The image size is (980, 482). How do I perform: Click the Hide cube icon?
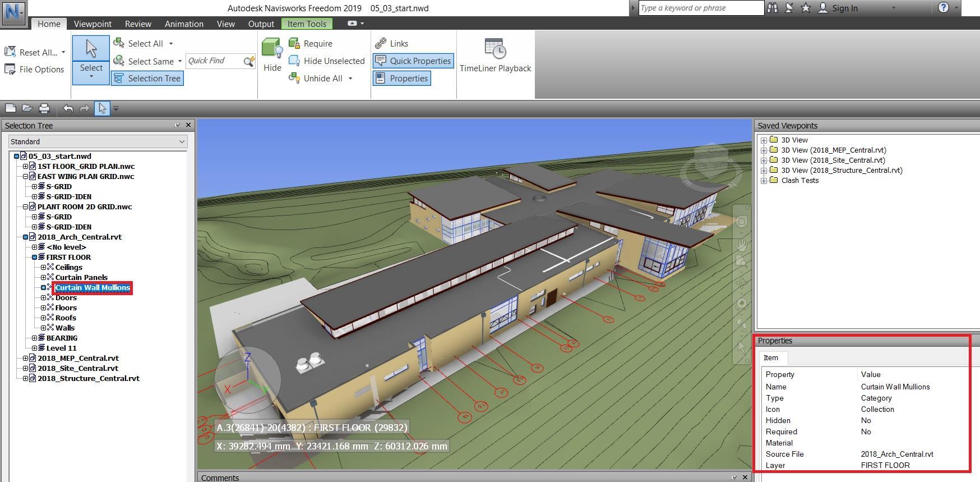point(272,49)
